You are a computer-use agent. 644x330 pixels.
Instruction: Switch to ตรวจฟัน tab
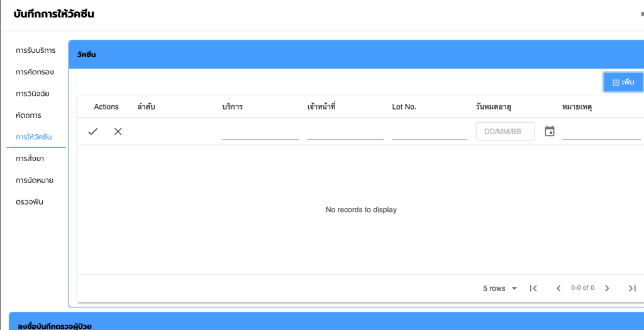pos(29,202)
